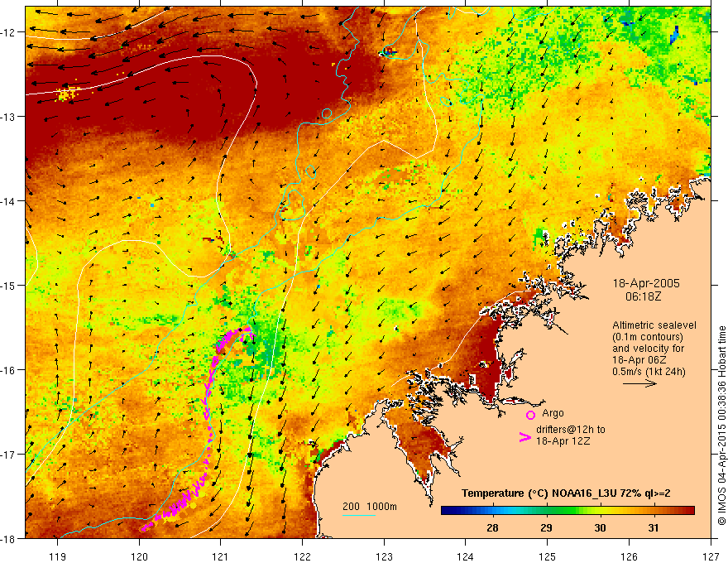This screenshot has width=728, height=563.
Task: Select the "18-Apr-2005" date text
Action: click(646, 283)
